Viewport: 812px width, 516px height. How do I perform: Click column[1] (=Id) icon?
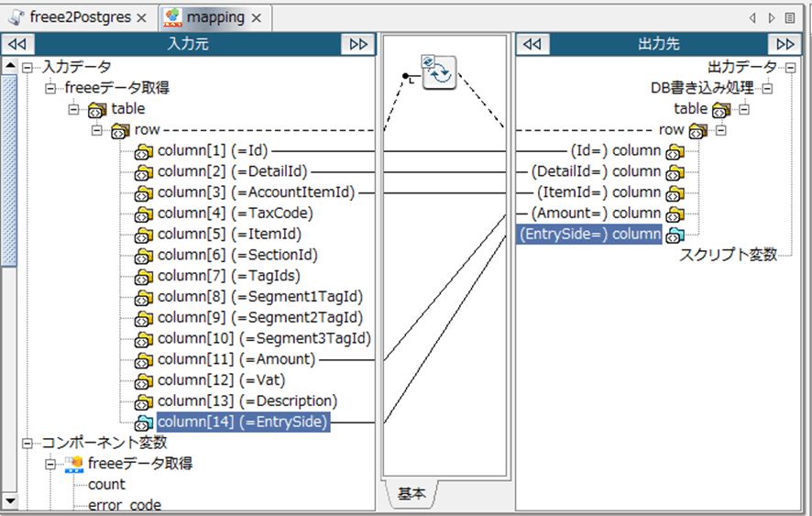coord(144,152)
